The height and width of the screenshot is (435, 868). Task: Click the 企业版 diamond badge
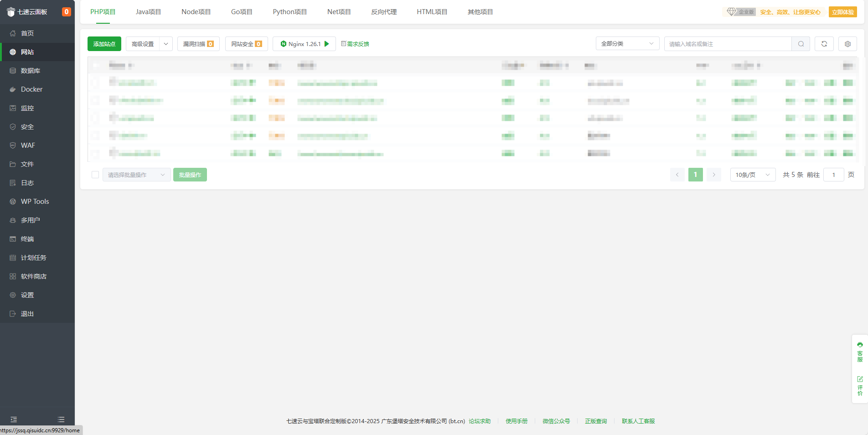point(741,12)
